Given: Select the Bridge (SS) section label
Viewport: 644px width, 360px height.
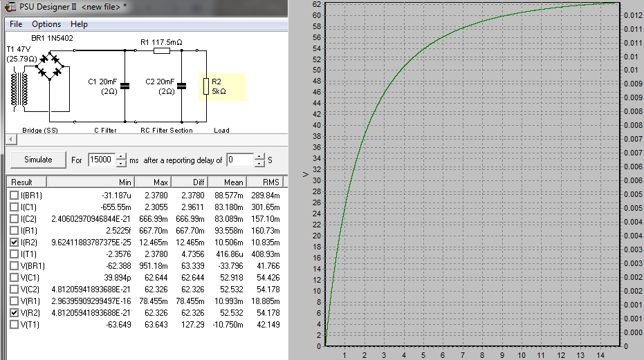Looking at the screenshot, I should (x=40, y=130).
